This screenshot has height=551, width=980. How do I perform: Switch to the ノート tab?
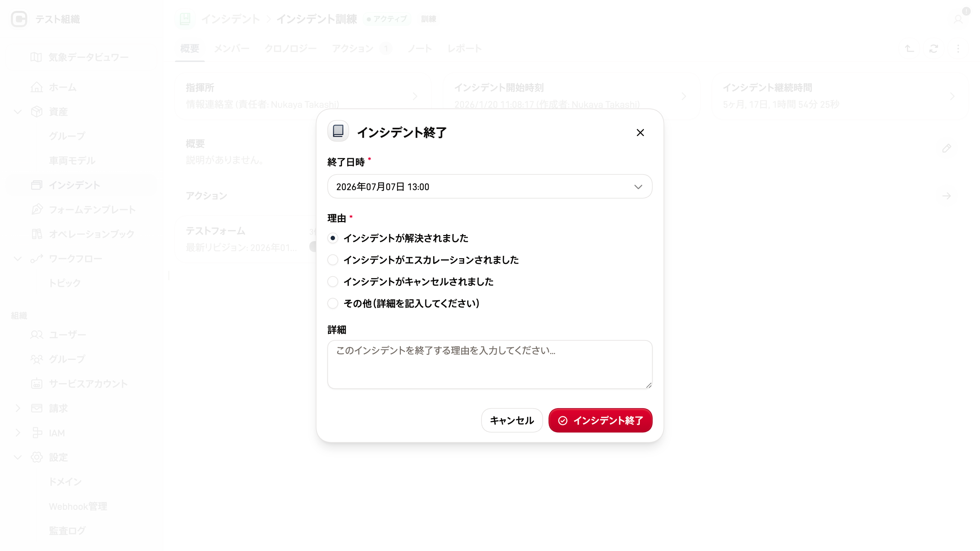tap(420, 49)
